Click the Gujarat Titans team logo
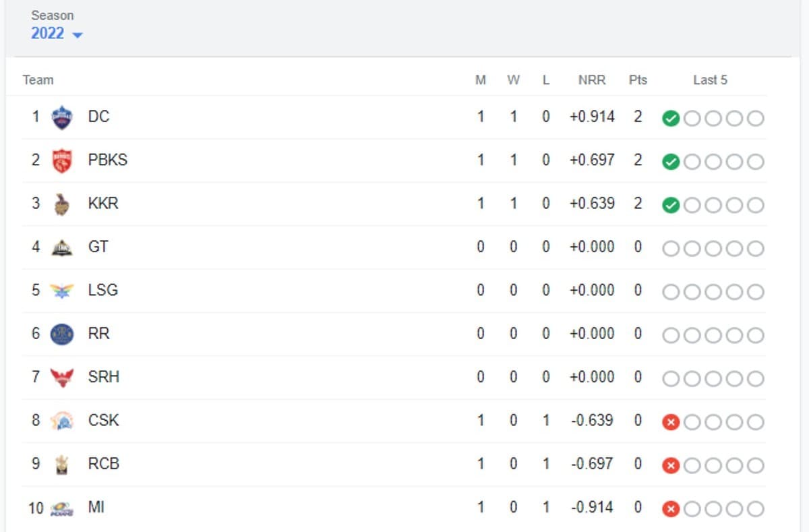This screenshot has height=532, width=809. click(62, 247)
